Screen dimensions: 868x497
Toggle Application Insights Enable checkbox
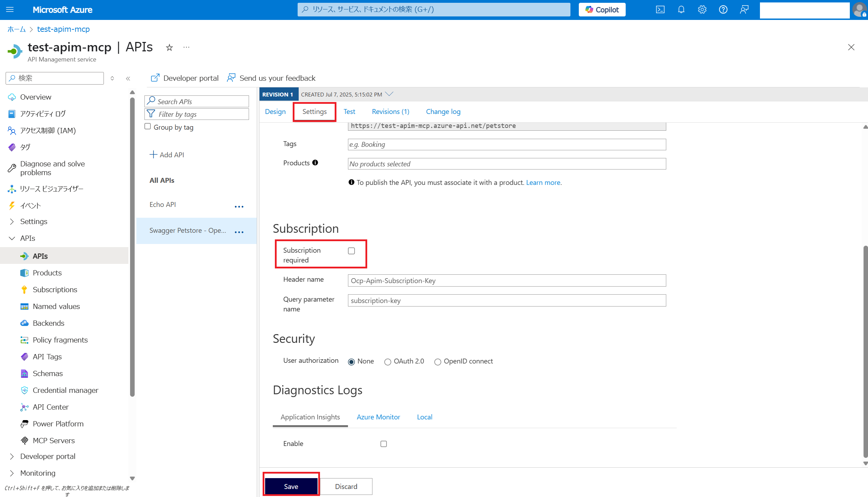tap(384, 444)
